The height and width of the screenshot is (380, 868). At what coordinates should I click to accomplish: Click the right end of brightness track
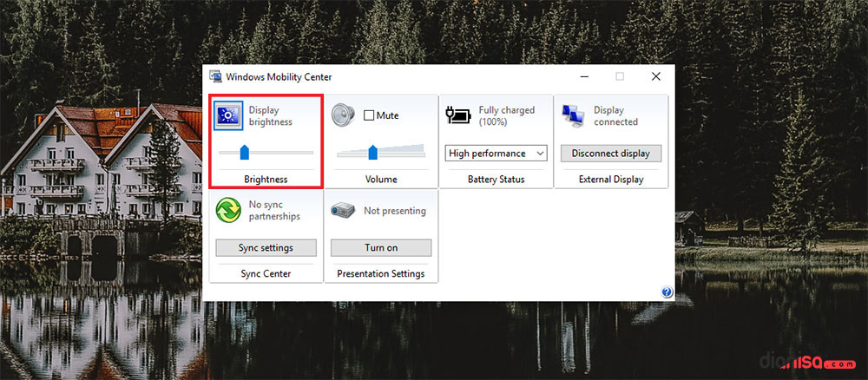[x=310, y=153]
